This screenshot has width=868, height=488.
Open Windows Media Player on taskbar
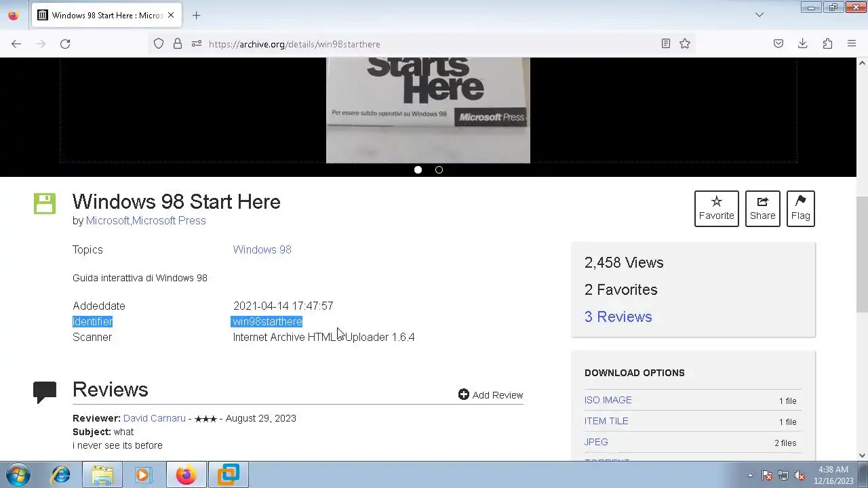(x=143, y=474)
